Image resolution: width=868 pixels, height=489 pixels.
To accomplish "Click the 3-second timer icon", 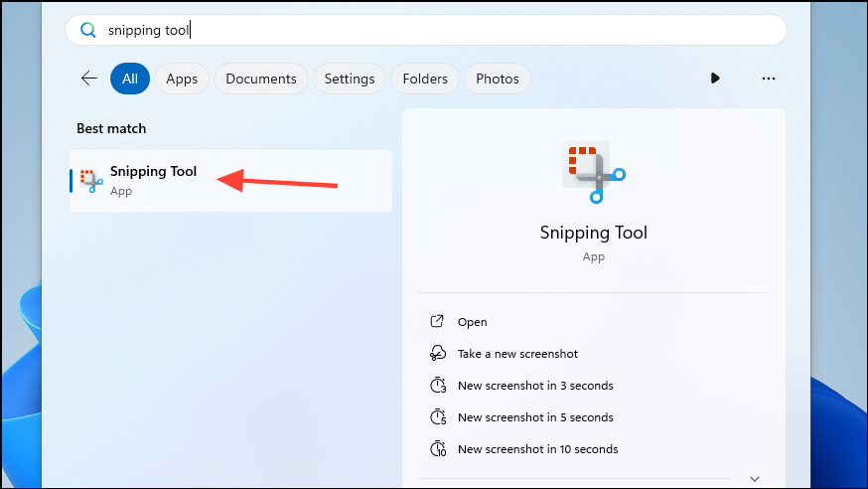I will 438,385.
